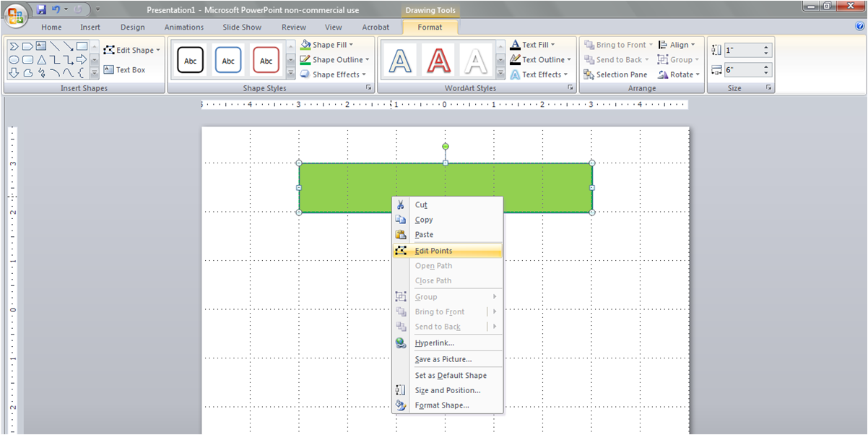This screenshot has width=868, height=435.
Task: Open the Shape Fill dropdown
Action: (327, 45)
